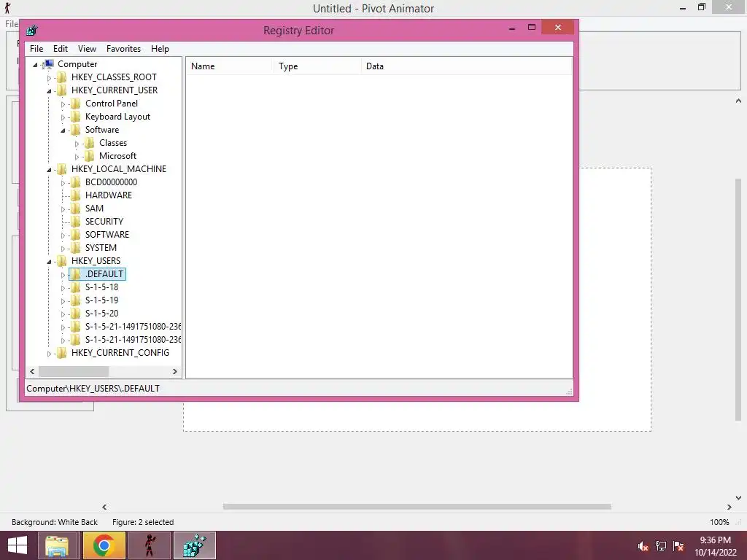Viewport: 747px width, 560px height.
Task: Expand the .DEFAULT key
Action: (63, 275)
